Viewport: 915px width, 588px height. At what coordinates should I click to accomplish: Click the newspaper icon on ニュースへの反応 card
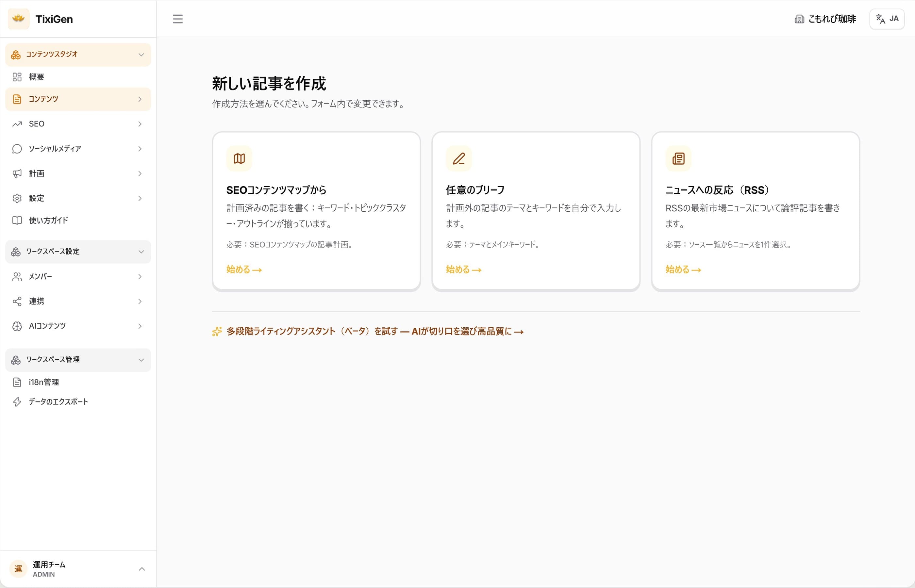678,158
